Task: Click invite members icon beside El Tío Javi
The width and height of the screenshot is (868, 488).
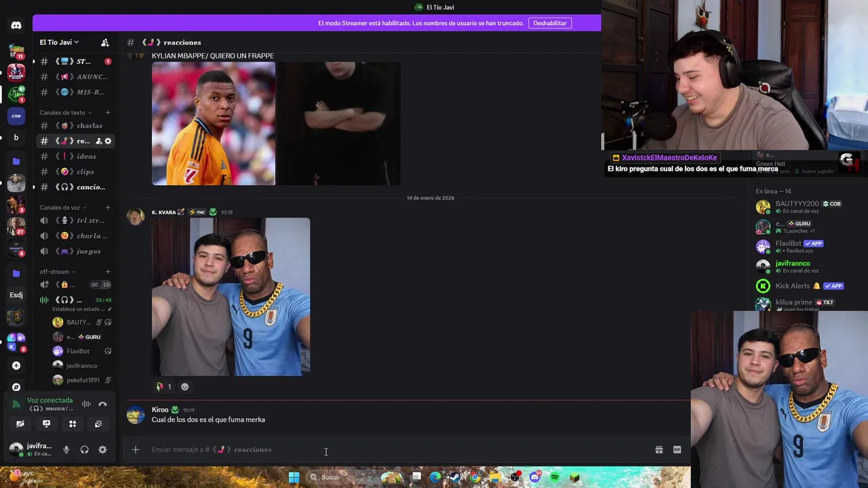Action: [104, 42]
